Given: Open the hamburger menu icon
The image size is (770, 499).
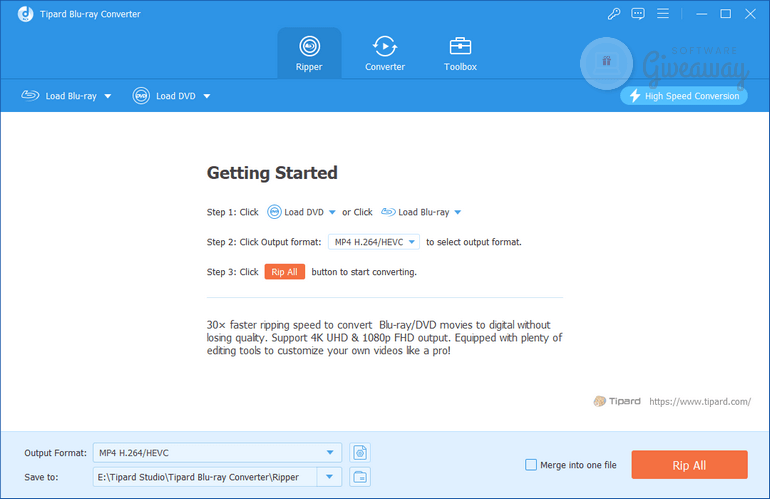Looking at the screenshot, I should tap(663, 14).
